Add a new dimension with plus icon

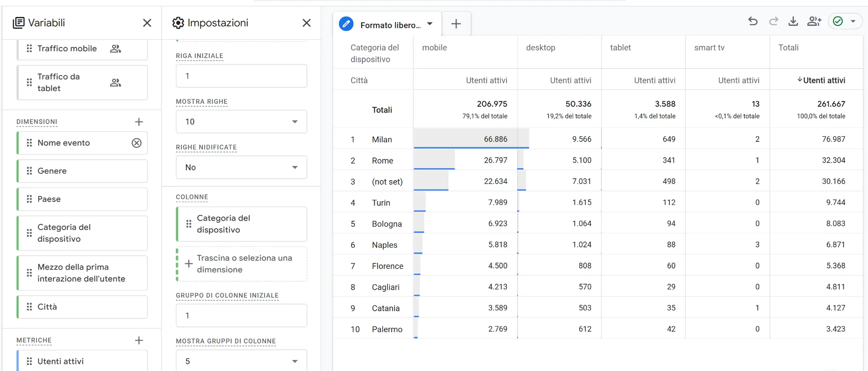click(139, 122)
